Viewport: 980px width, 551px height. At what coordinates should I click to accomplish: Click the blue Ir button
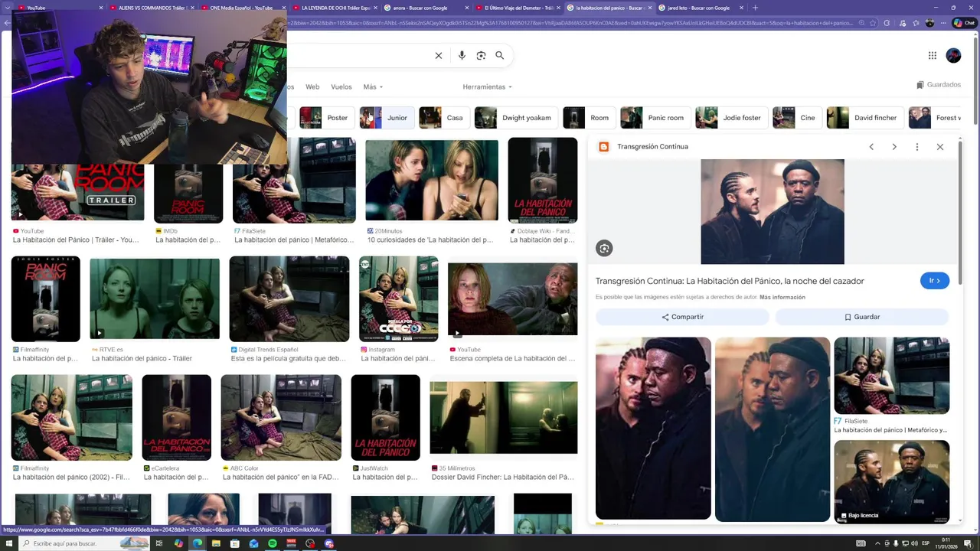click(935, 281)
